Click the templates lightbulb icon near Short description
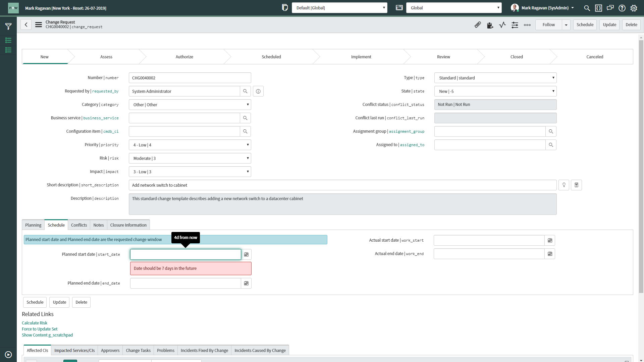The width and height of the screenshot is (644, 362). (x=563, y=185)
